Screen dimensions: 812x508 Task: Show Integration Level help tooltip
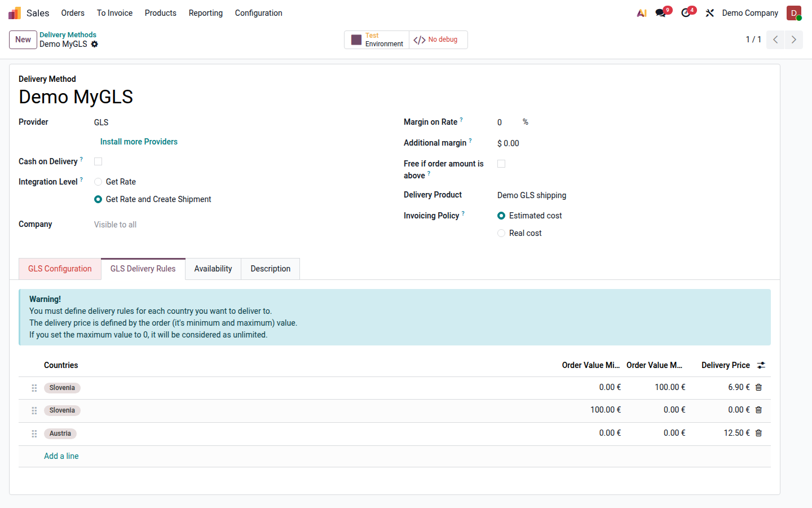click(81, 179)
